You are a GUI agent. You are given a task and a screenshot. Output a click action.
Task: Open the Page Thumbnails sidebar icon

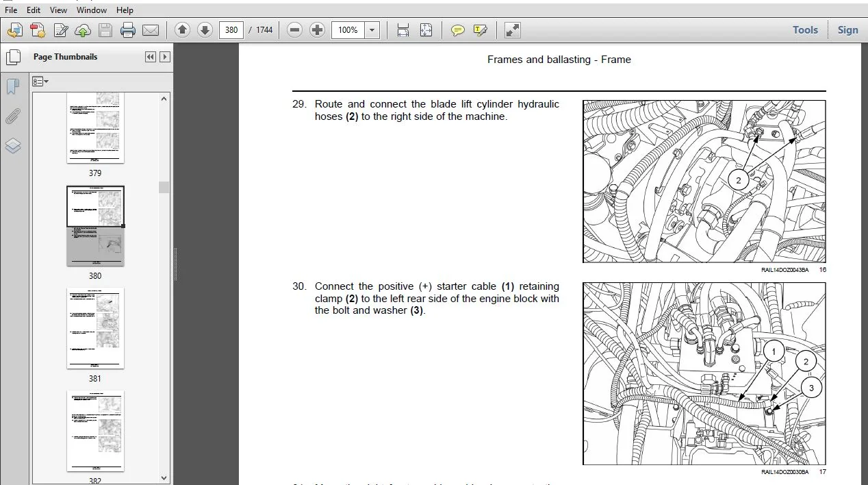click(12, 57)
